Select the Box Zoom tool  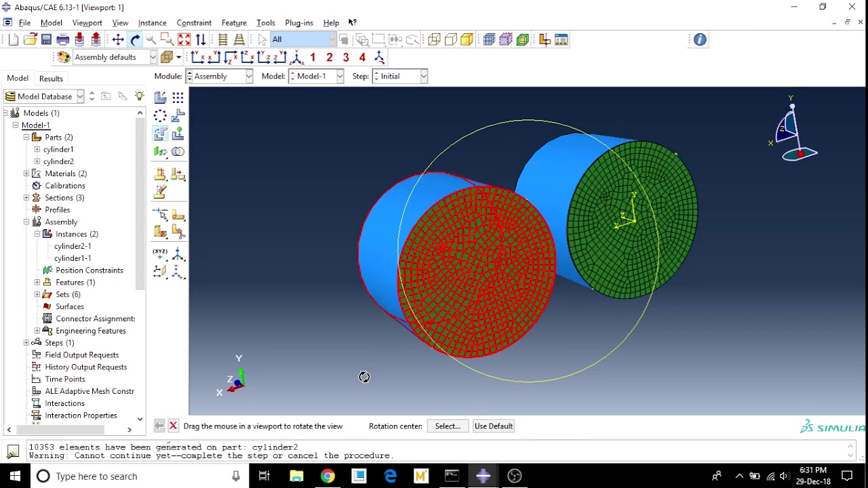tap(167, 40)
